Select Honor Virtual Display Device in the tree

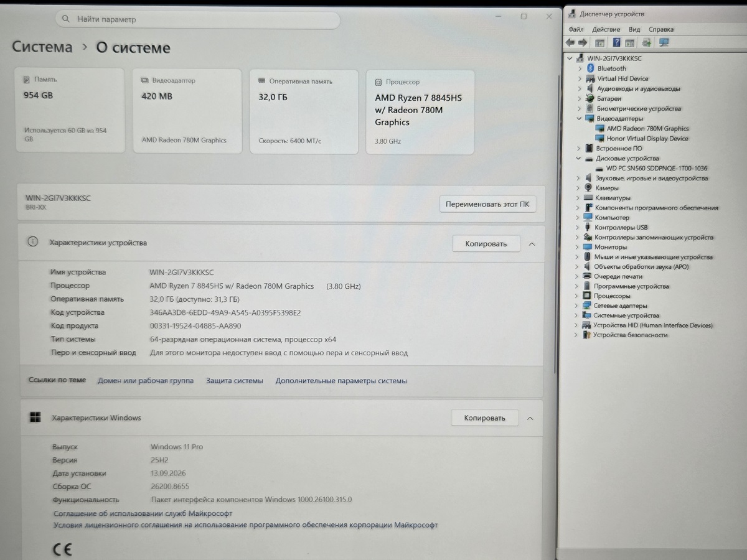[647, 138]
